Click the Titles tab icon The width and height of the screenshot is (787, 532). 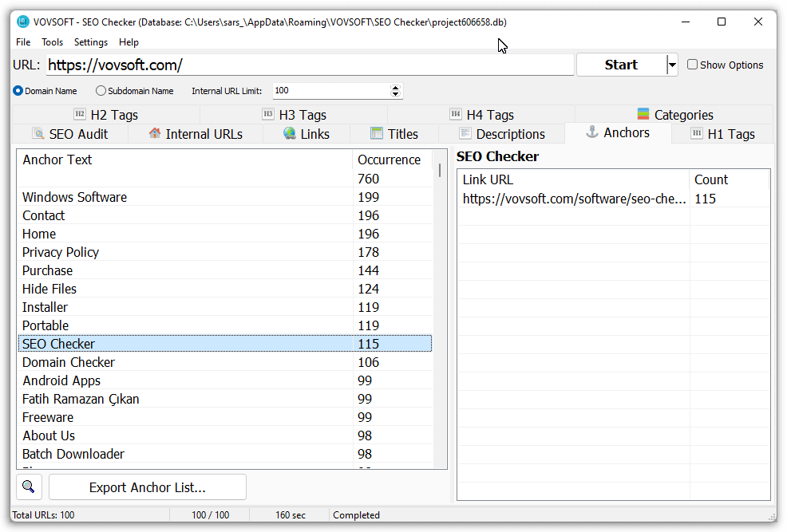[377, 133]
